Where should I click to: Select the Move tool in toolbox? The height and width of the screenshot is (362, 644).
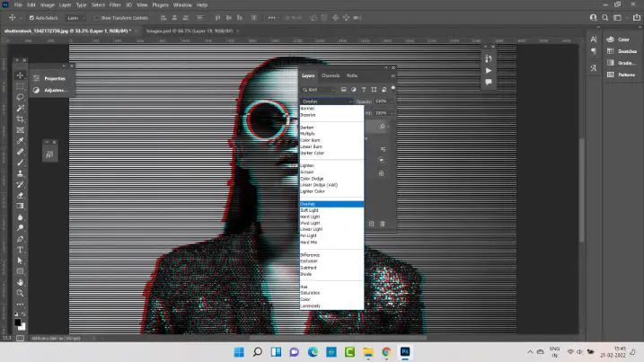pyautogui.click(x=20, y=75)
